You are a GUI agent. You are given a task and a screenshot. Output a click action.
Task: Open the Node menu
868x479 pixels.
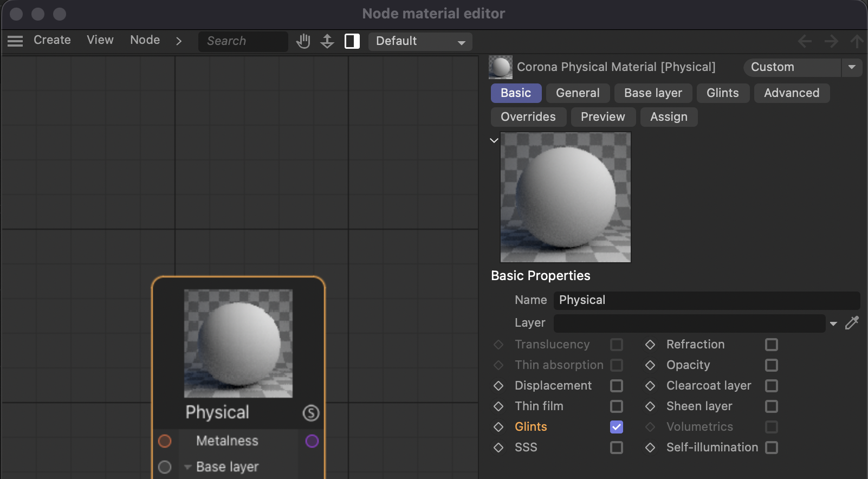coord(145,40)
